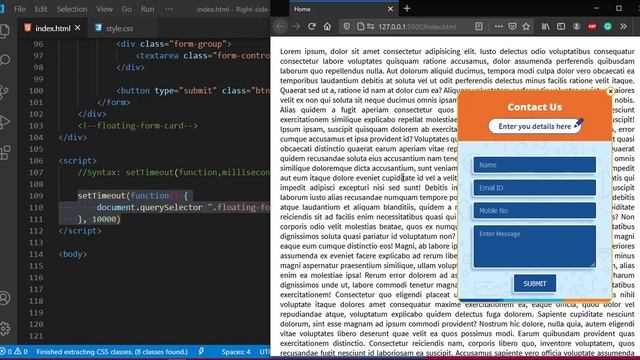Open Accounts menu in activity bar

tap(5, 298)
